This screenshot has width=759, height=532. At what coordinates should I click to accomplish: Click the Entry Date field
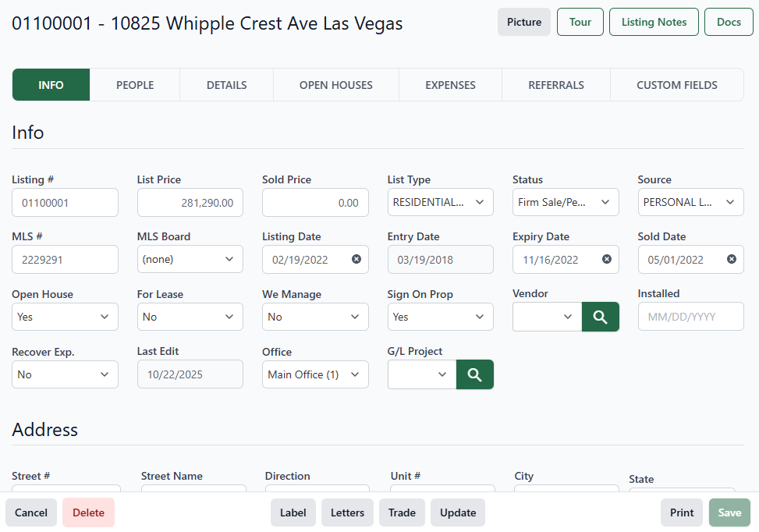440,260
